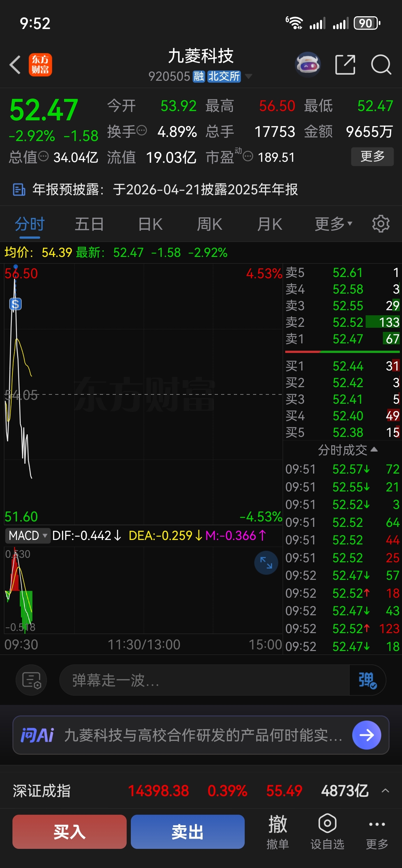Image resolution: width=402 pixels, height=868 pixels.
Task: Tap the 北交所 exchange badge
Action: click(x=224, y=77)
